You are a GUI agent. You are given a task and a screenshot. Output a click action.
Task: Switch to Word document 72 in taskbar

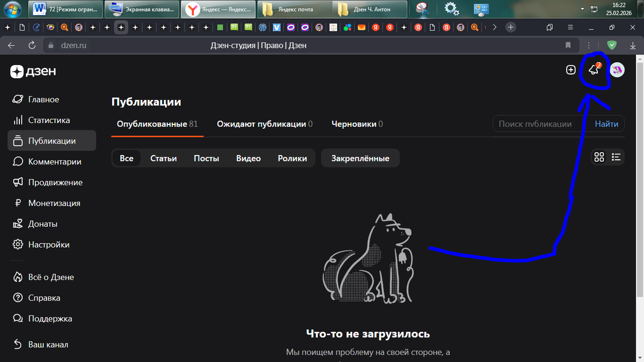point(65,9)
